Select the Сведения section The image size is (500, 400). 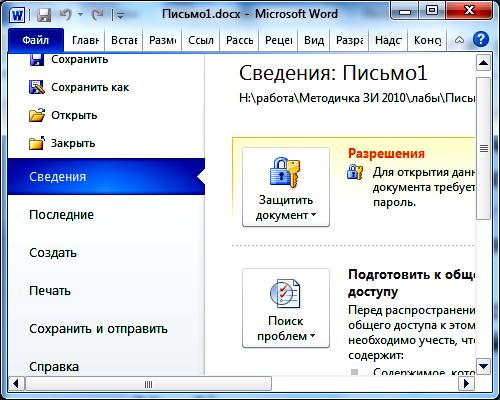click(106, 177)
